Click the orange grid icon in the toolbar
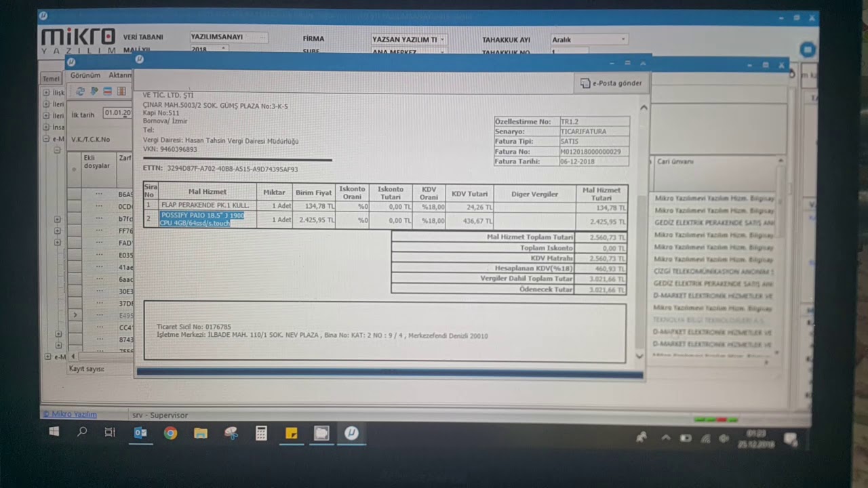 (121, 91)
